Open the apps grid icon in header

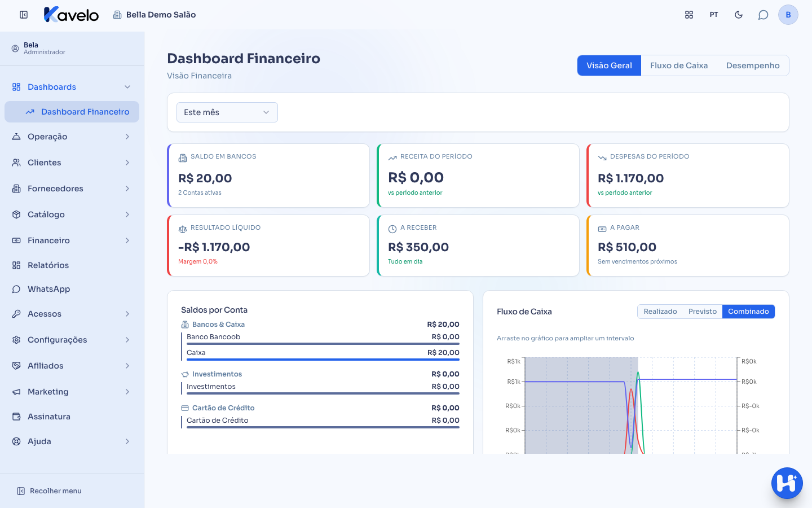[689, 15]
